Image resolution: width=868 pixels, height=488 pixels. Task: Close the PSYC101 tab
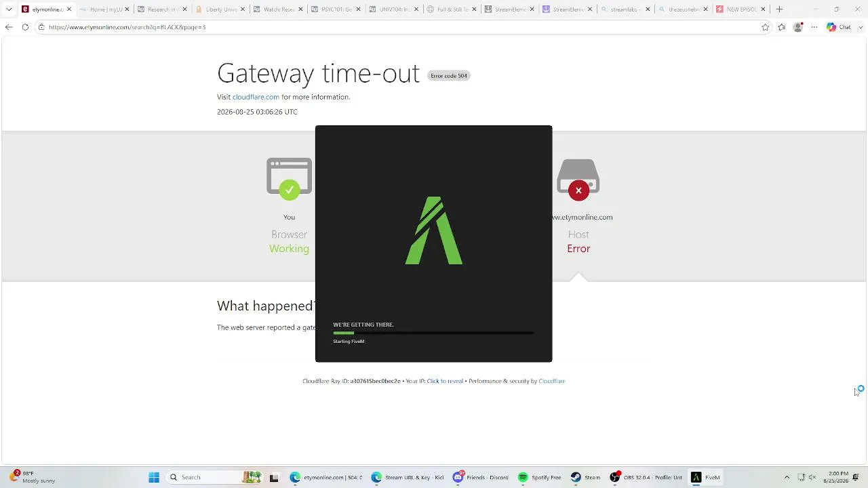pos(357,9)
